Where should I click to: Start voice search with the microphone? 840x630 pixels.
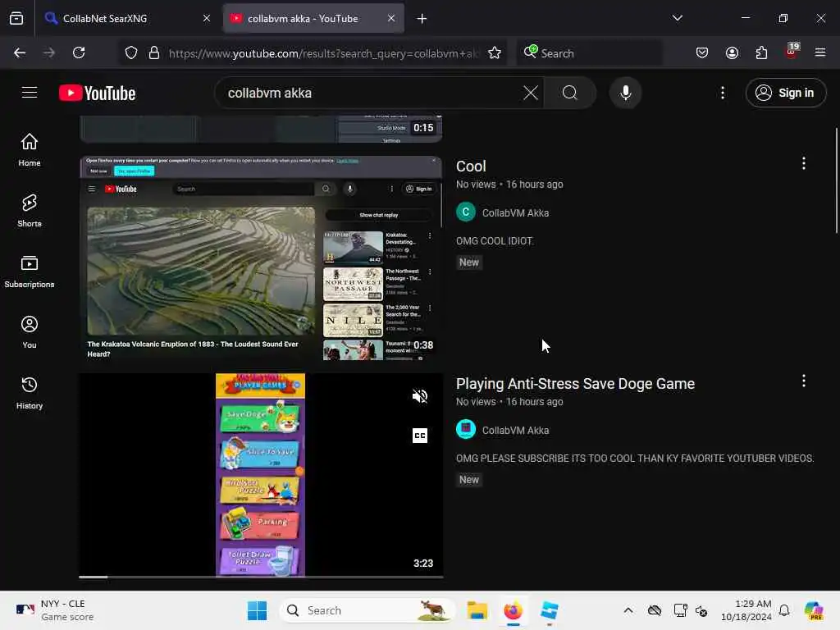[x=625, y=93]
